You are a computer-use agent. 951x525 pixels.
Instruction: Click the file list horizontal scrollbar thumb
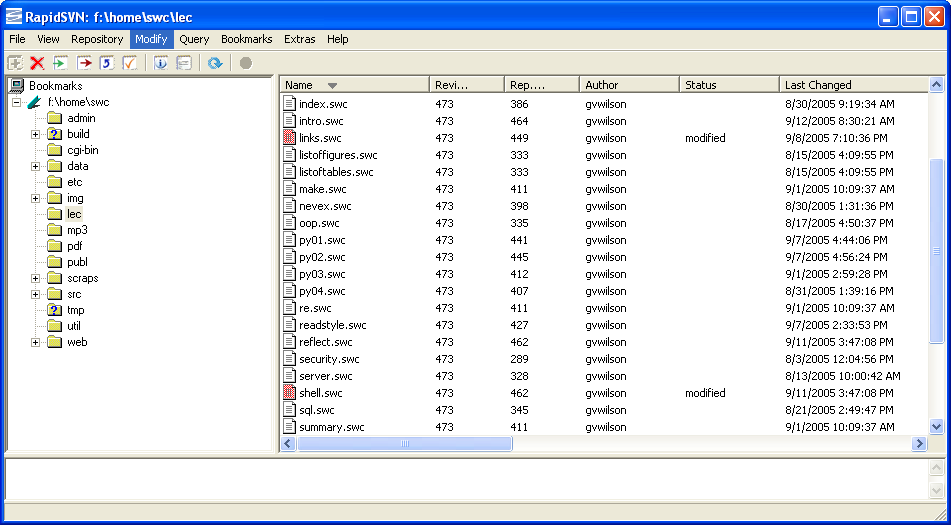(x=405, y=443)
